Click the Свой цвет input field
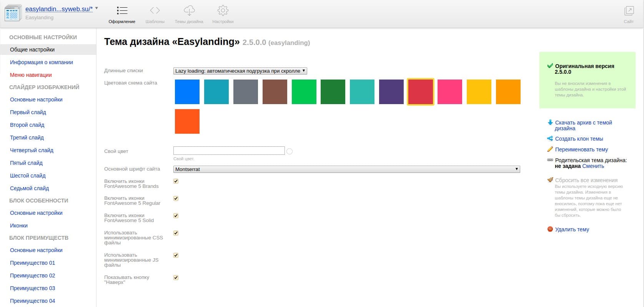644x307 pixels. tap(229, 151)
